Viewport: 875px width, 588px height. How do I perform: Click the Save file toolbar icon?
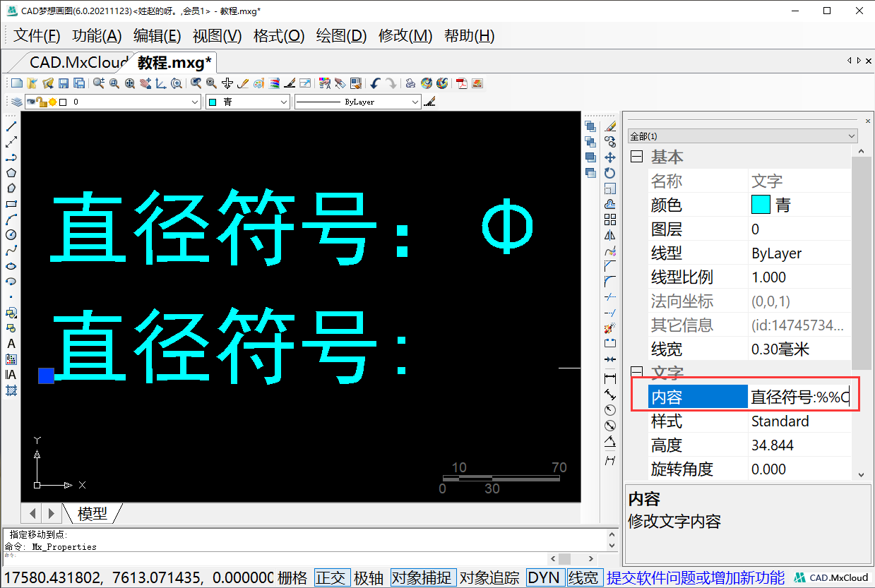pyautogui.click(x=64, y=83)
